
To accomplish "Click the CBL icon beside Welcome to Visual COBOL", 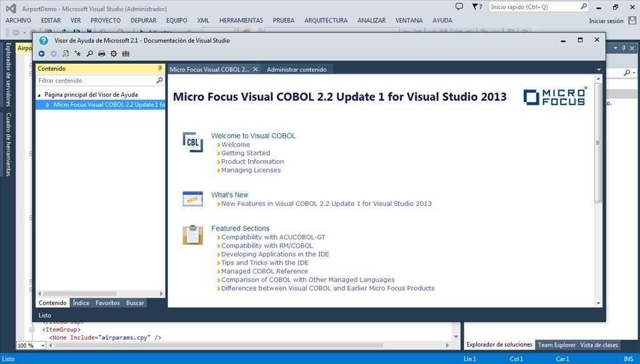I will tap(193, 142).
